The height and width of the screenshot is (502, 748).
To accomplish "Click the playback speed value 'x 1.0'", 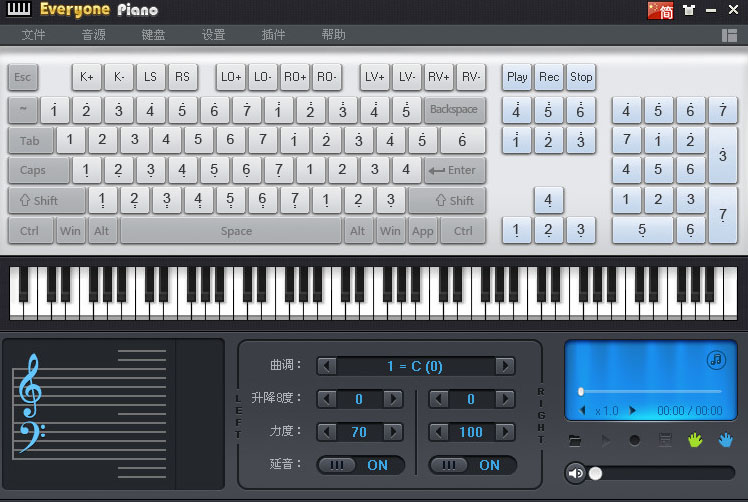I will click(607, 411).
